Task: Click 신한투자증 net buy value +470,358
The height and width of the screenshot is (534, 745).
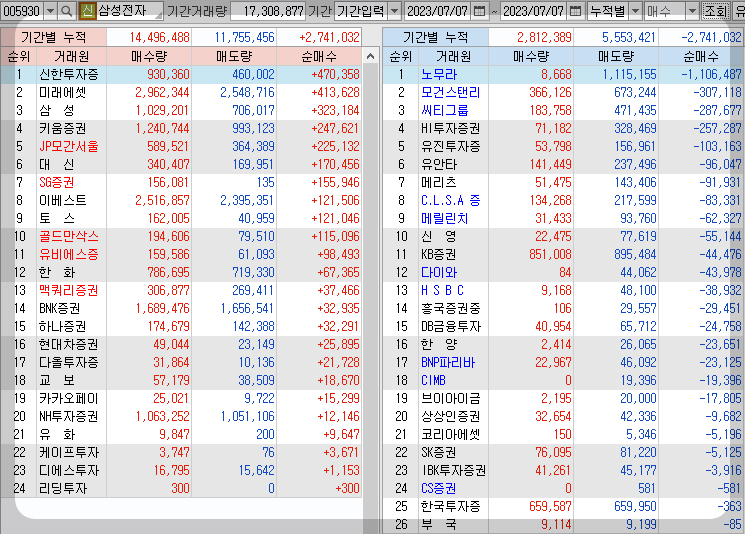Action: coord(335,75)
